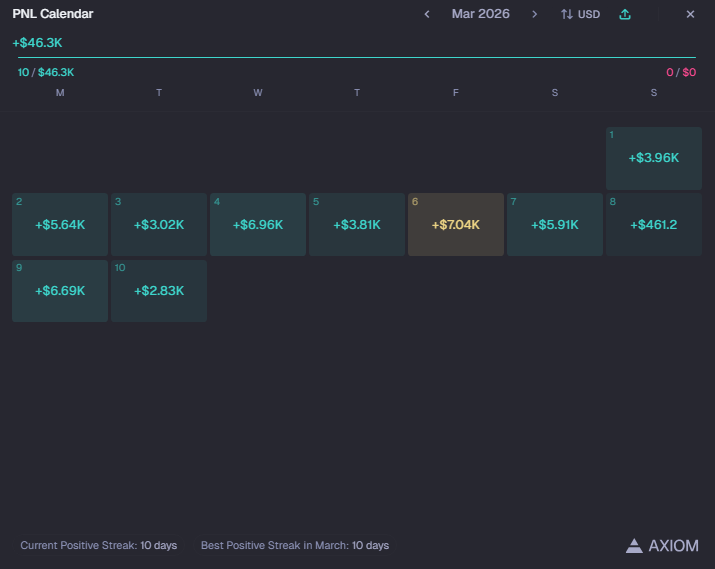
Task: Click the win/loss ratio progress bar
Action: click(x=357, y=57)
